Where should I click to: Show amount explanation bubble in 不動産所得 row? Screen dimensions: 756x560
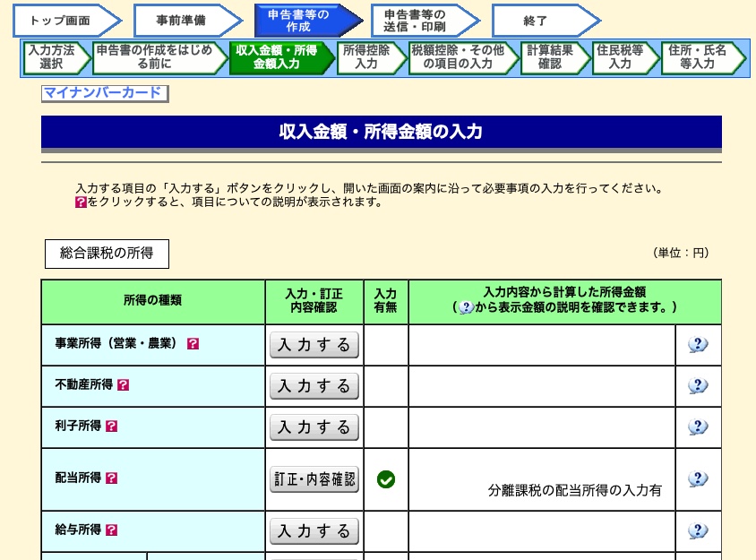click(698, 386)
